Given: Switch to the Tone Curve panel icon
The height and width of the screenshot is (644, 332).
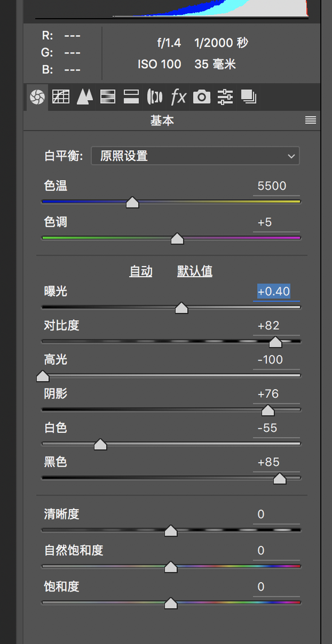Looking at the screenshot, I should point(60,97).
